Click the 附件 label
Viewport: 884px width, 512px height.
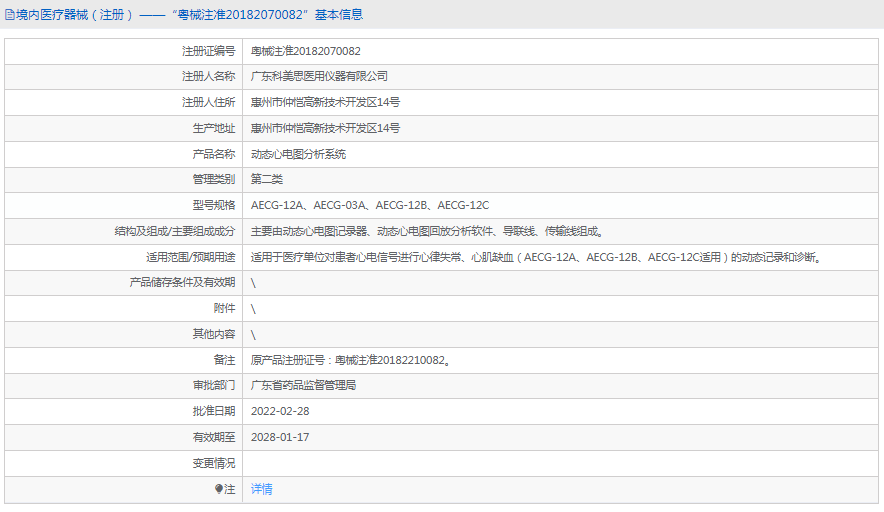(224, 308)
